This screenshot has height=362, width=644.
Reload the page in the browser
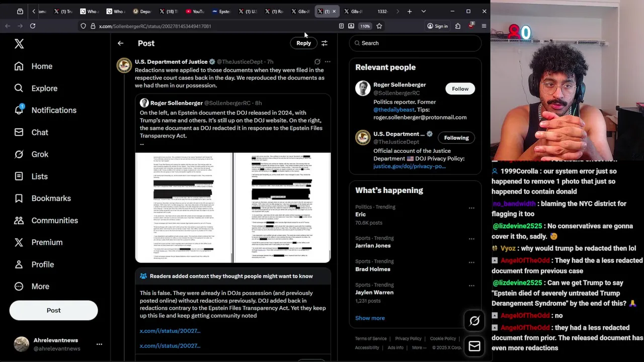[x=33, y=26]
